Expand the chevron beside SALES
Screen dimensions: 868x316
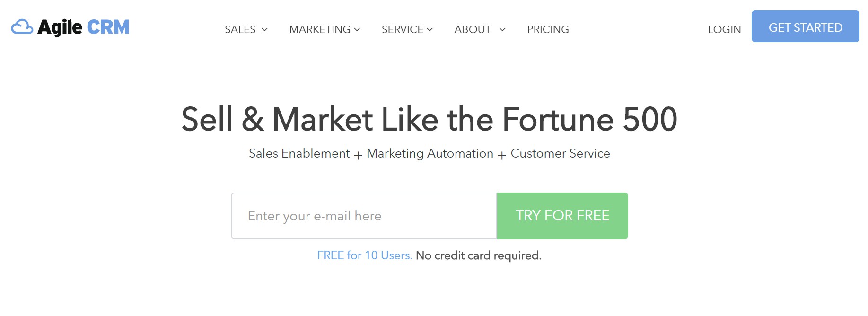click(x=265, y=30)
